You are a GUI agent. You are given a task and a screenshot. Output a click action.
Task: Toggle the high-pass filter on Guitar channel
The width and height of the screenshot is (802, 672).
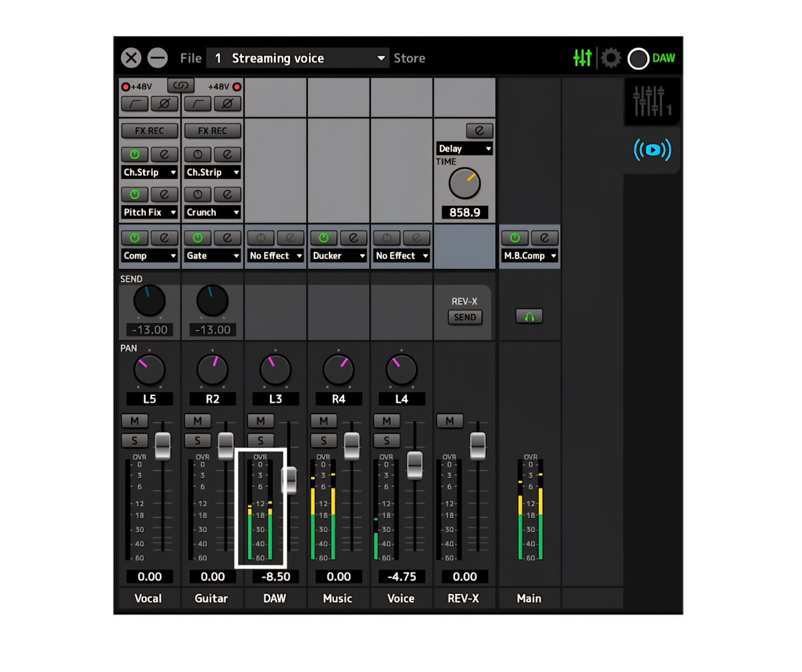point(198,104)
